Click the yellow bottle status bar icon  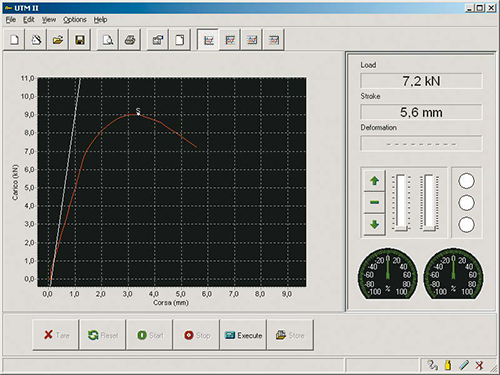click(x=448, y=365)
